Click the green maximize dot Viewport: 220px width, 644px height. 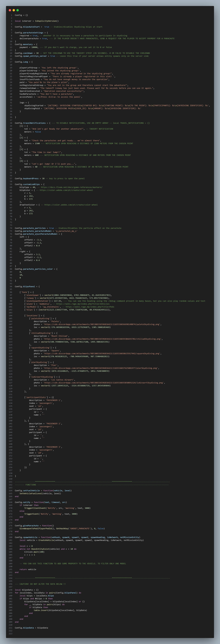coord(18,10)
